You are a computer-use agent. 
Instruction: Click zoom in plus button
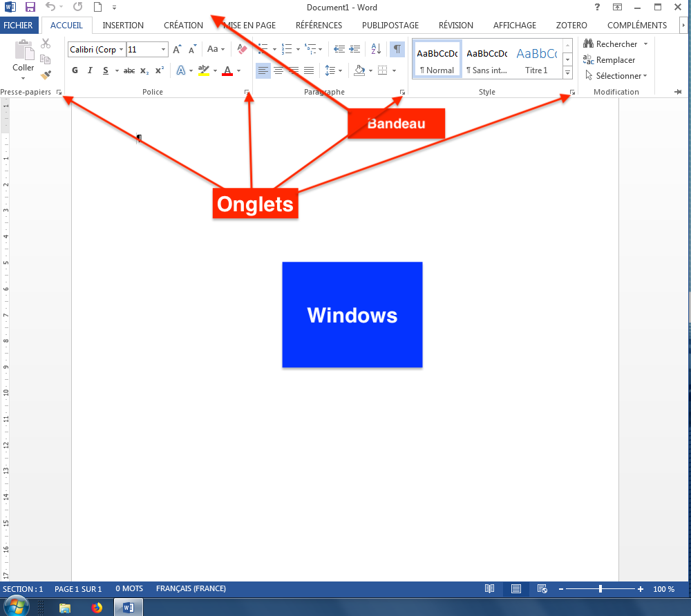641,589
